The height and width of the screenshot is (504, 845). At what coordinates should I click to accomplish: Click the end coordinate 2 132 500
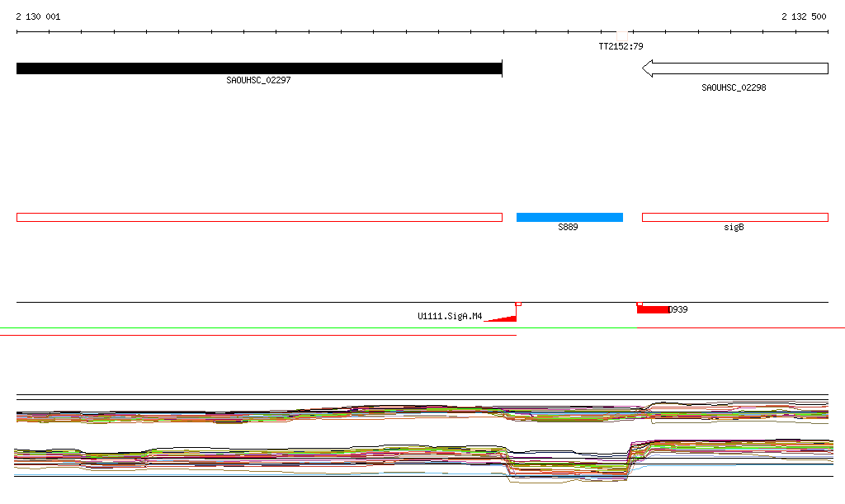point(804,16)
